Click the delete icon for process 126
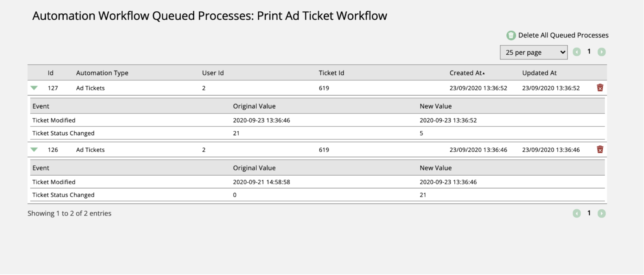 [600, 150]
